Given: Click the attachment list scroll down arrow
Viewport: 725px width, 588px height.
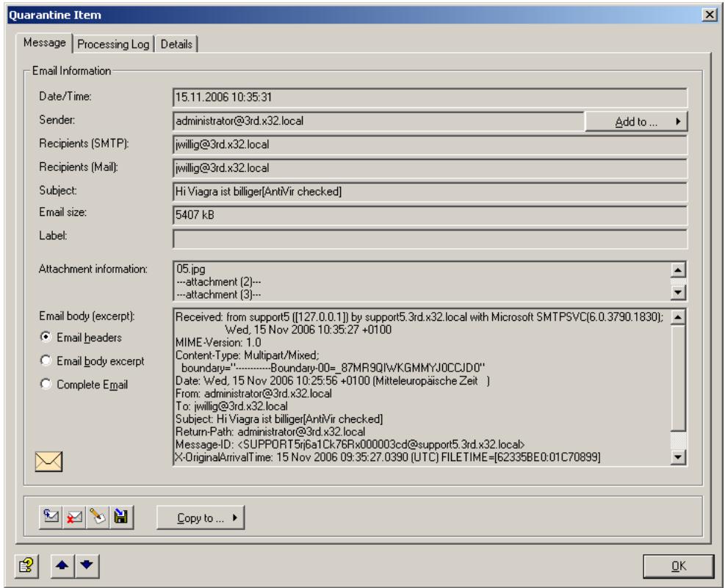Looking at the screenshot, I should pyautogui.click(x=678, y=292).
